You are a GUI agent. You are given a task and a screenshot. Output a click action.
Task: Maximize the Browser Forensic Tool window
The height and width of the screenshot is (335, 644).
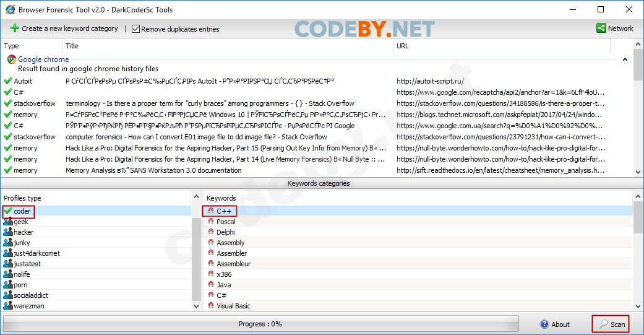pyautogui.click(x=601, y=9)
